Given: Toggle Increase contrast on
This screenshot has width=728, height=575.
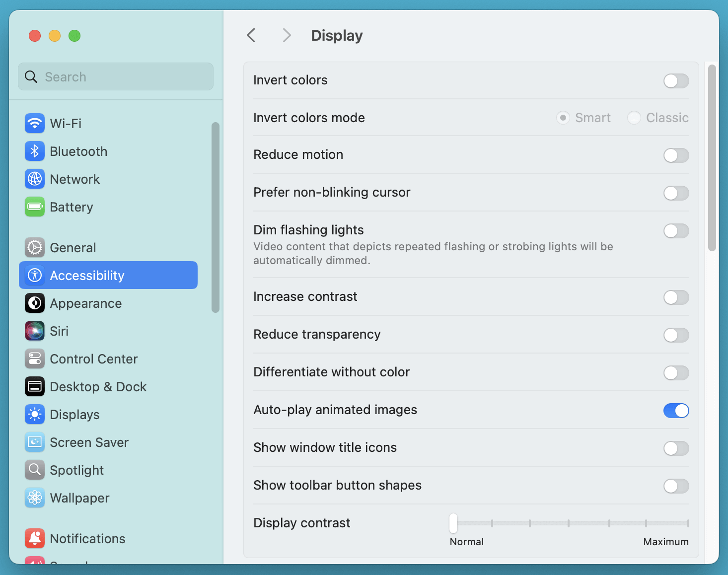Looking at the screenshot, I should [676, 297].
